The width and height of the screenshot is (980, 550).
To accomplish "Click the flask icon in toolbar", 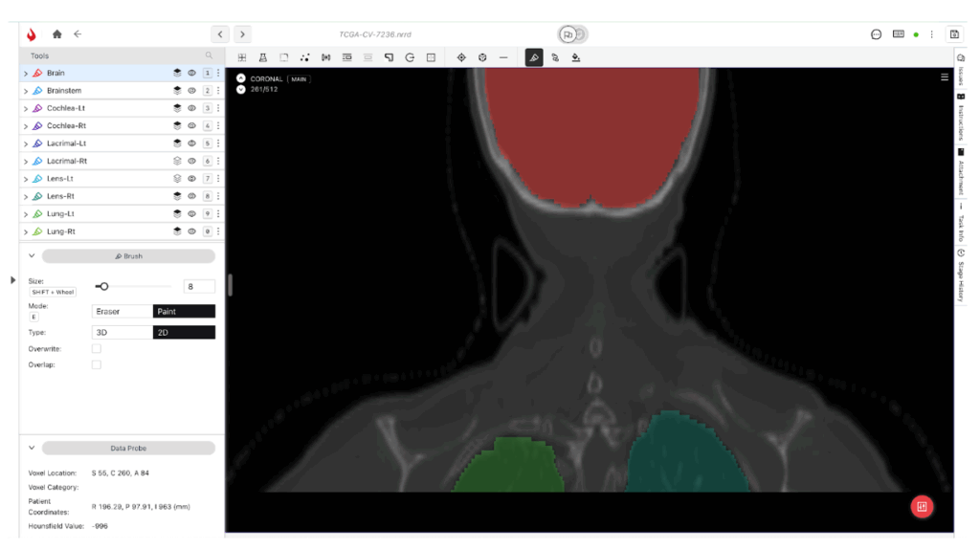I will coord(263,57).
